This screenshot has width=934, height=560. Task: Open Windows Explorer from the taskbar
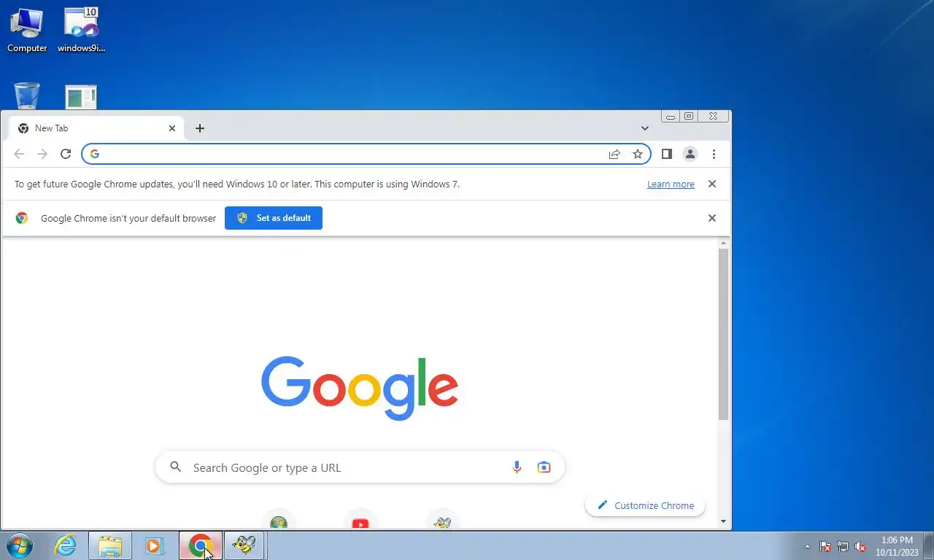point(110,545)
